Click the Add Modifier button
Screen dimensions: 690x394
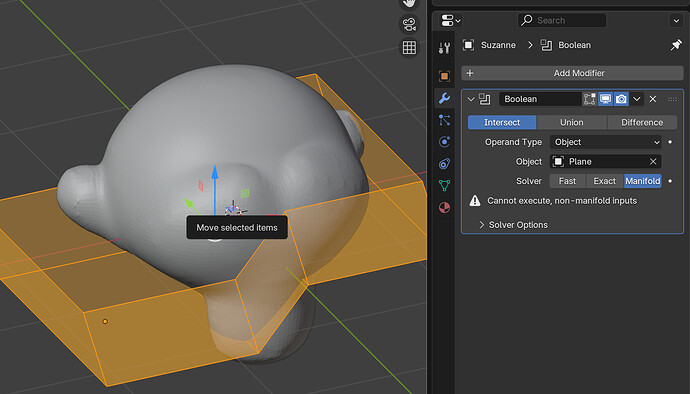click(x=572, y=73)
